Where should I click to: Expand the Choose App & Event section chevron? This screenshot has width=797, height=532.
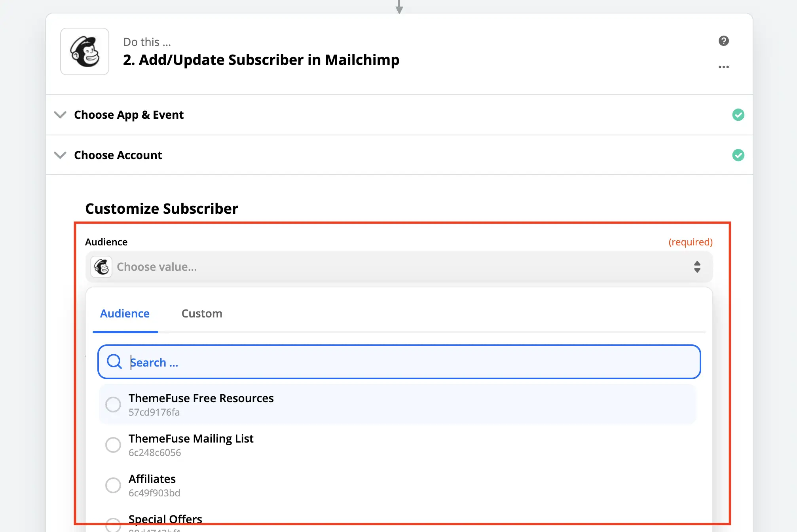click(60, 115)
